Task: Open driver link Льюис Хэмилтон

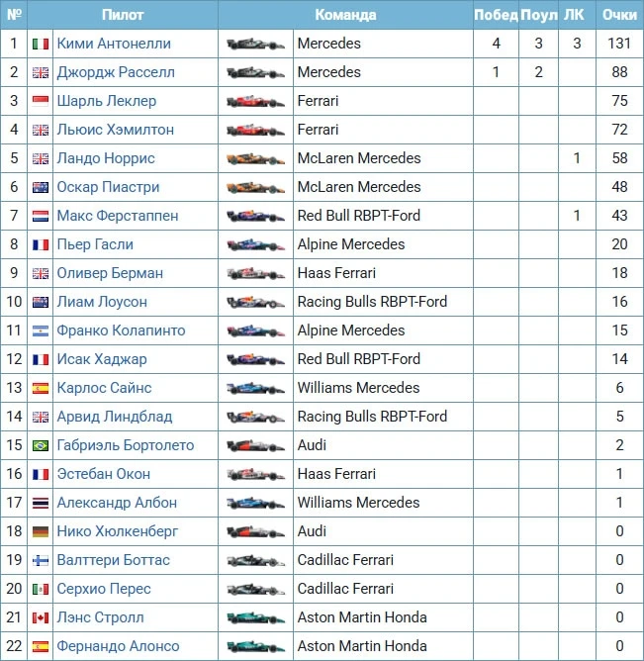Action: 116,130
